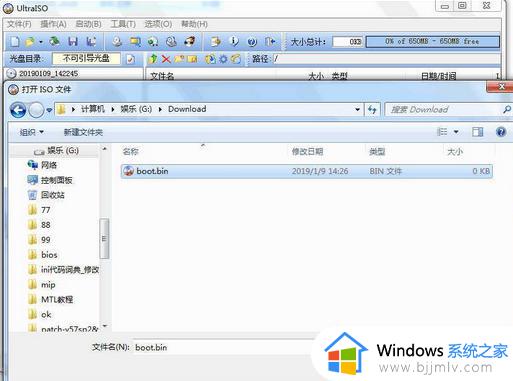Viewport: 513px width, 381px height.
Task: Click the refresh button beside the address bar
Action: tap(372, 109)
